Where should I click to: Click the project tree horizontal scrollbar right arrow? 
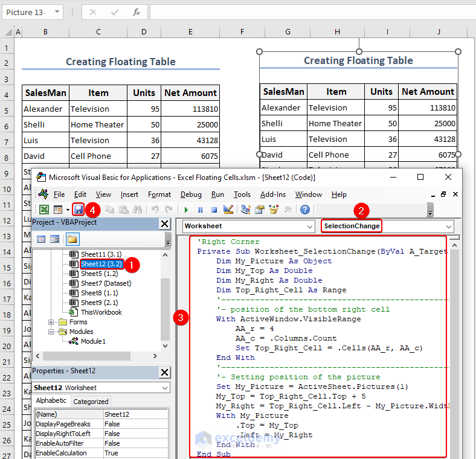[x=155, y=356]
